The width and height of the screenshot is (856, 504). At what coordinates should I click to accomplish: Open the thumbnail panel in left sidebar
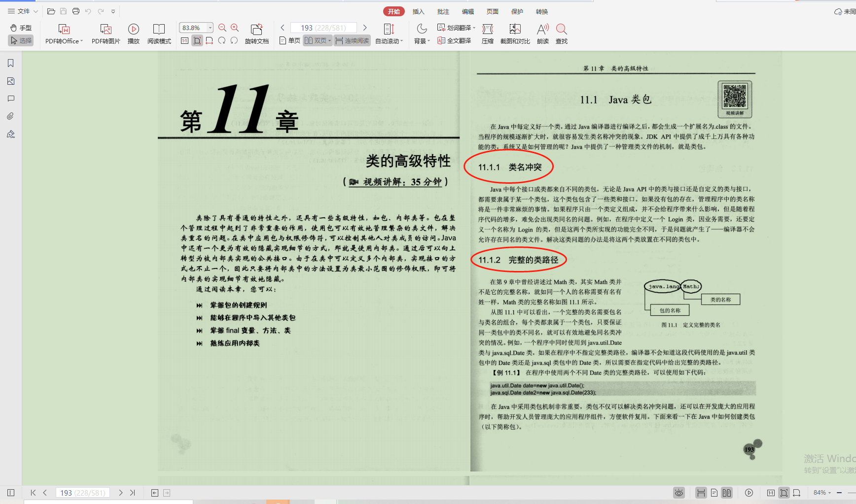(x=11, y=81)
